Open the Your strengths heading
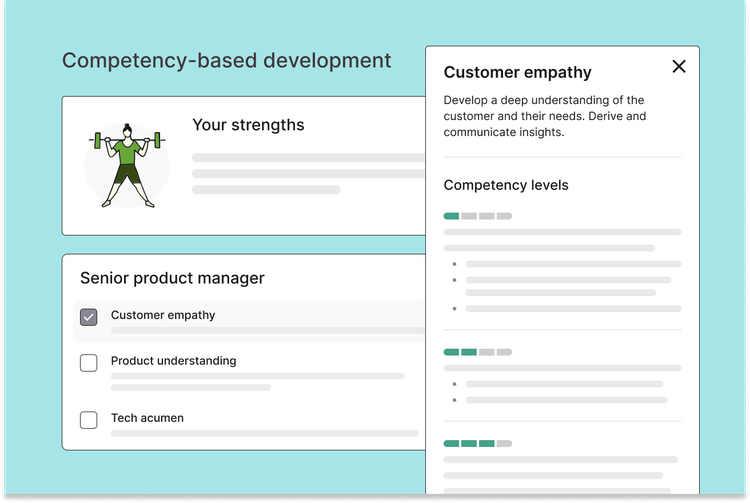The height and width of the screenshot is (503, 750). click(x=248, y=125)
